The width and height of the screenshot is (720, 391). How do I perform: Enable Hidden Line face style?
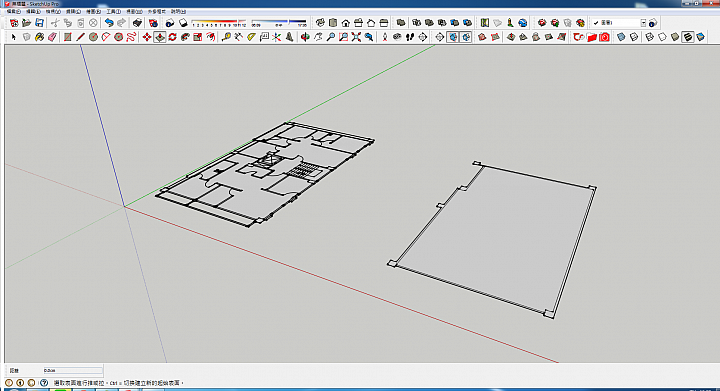662,37
